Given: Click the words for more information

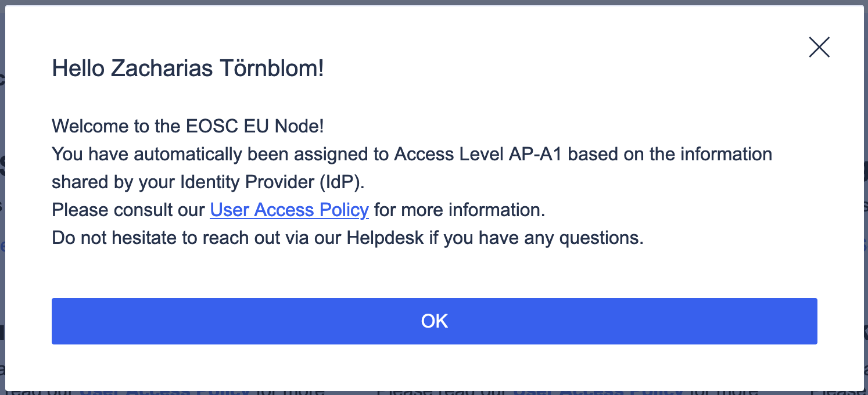Looking at the screenshot, I should click(459, 210).
